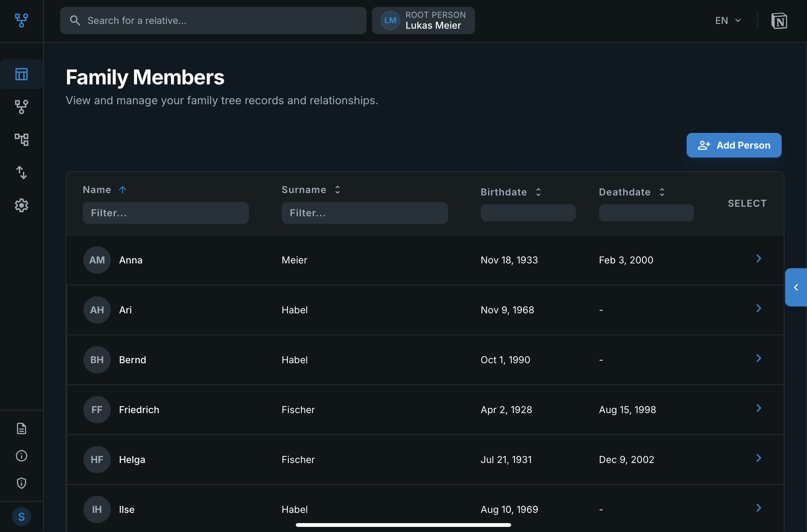
Task: Open the hierarchy chart view
Action: (x=22, y=139)
